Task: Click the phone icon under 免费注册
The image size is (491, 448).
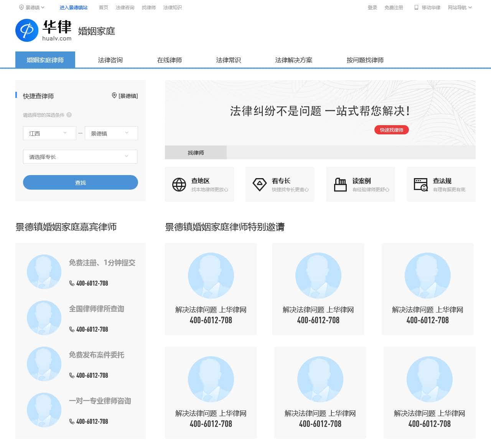Action: coord(72,283)
